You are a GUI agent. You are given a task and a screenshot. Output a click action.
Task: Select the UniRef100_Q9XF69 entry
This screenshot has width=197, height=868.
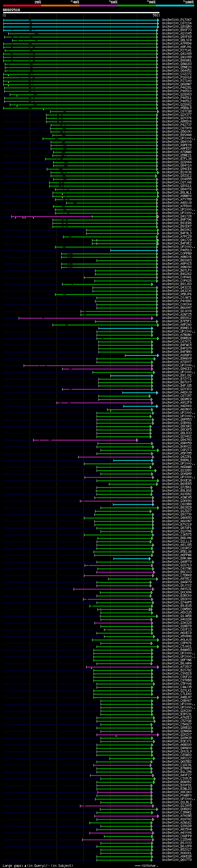point(176,37)
